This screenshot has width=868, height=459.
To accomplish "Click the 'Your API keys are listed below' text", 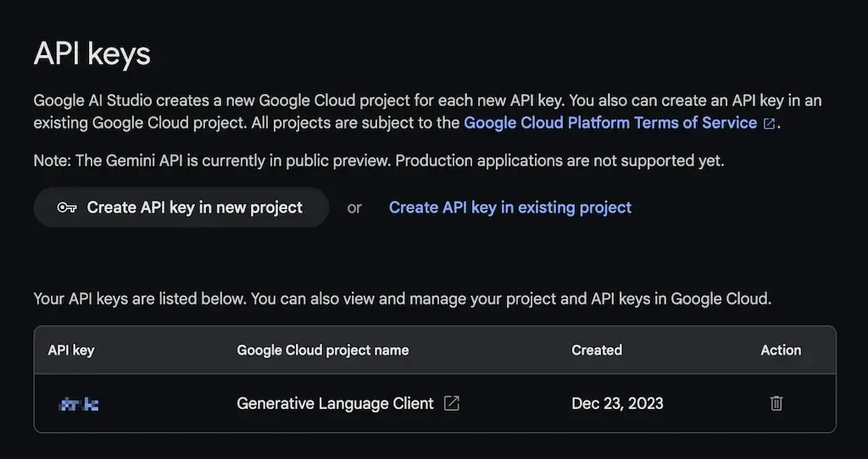I will click(403, 299).
